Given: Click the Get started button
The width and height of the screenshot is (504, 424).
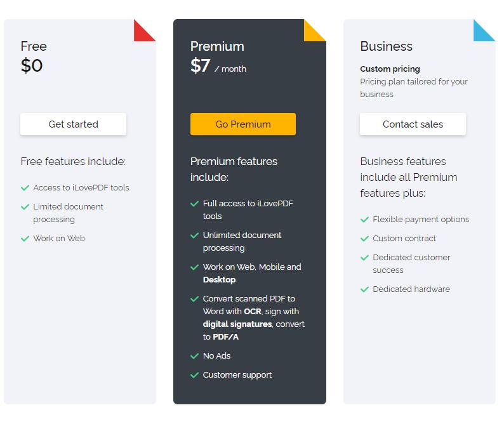Looking at the screenshot, I should (x=73, y=124).
